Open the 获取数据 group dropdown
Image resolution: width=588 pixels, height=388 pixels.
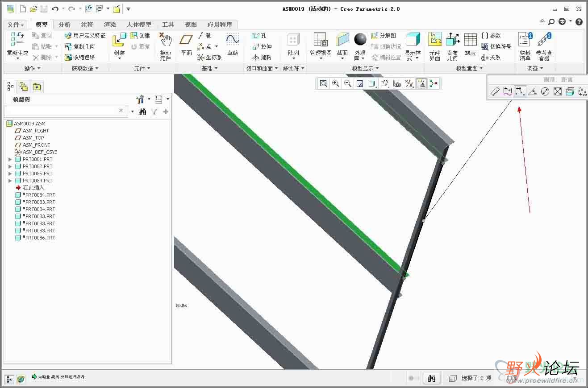[85, 68]
